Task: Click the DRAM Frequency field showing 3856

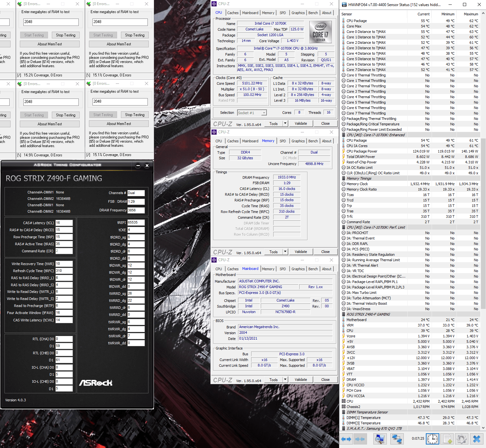Action: pyautogui.click(x=136, y=210)
